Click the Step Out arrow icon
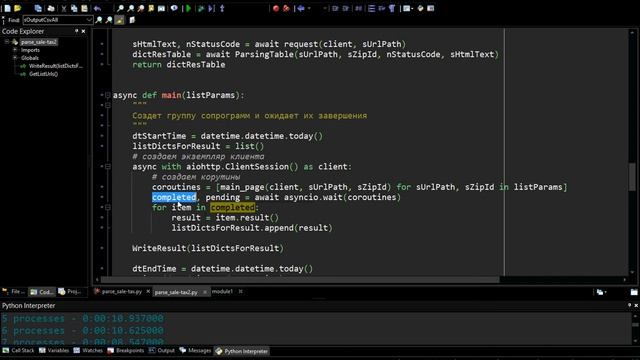 tap(222, 8)
